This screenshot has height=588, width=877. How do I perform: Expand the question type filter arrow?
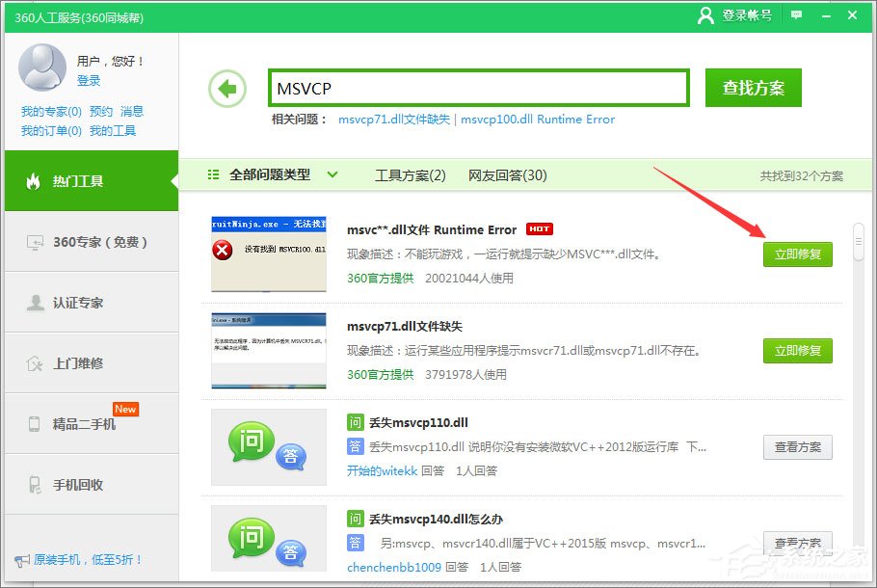331,176
